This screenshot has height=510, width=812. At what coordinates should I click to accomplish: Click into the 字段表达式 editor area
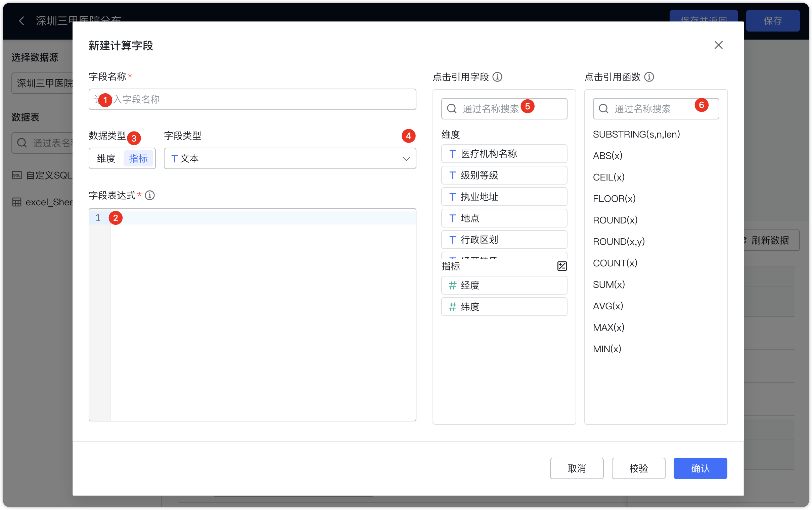coord(263,315)
